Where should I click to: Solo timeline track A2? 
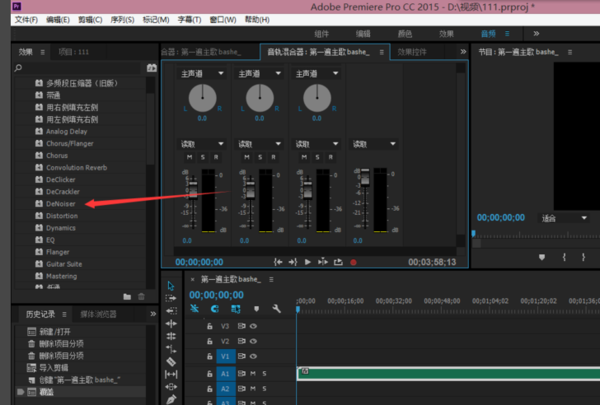[264, 389]
